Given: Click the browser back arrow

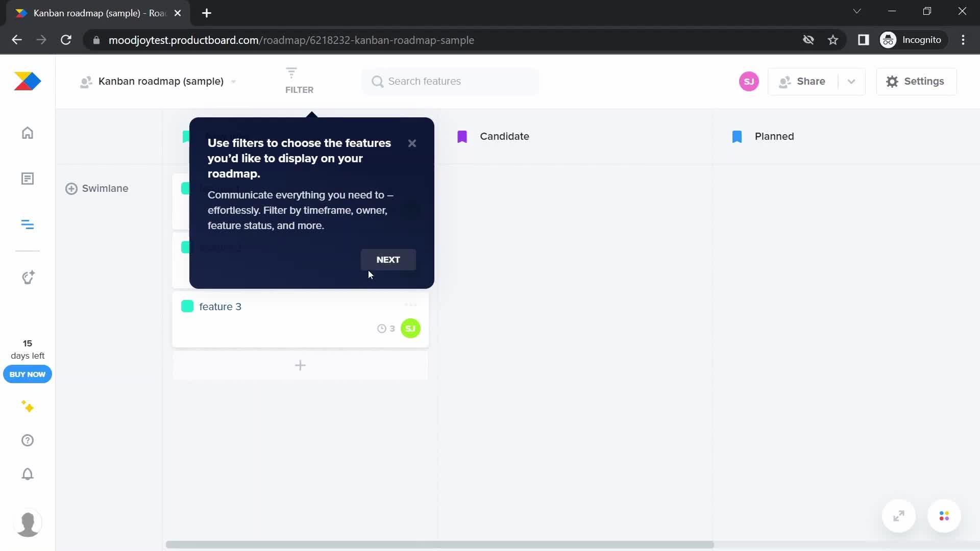Looking at the screenshot, I should 17,40.
